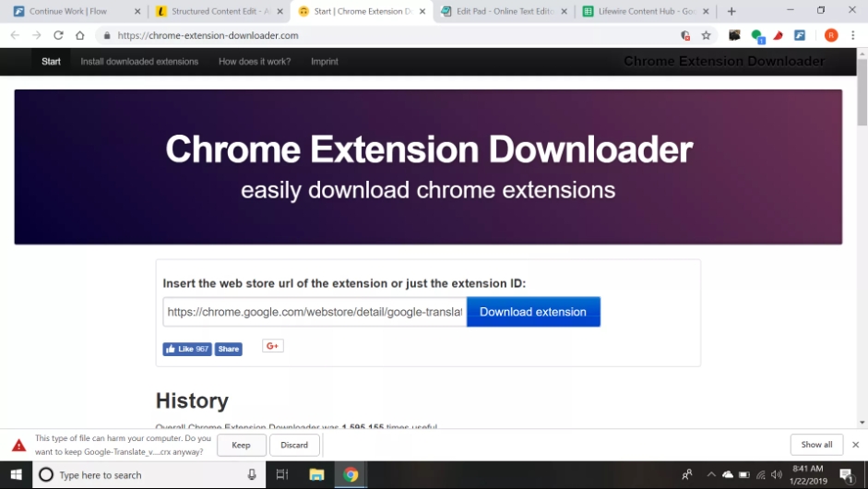Image resolution: width=868 pixels, height=489 pixels.
Task: Open the Chrome profile avatar menu
Action: tap(831, 35)
